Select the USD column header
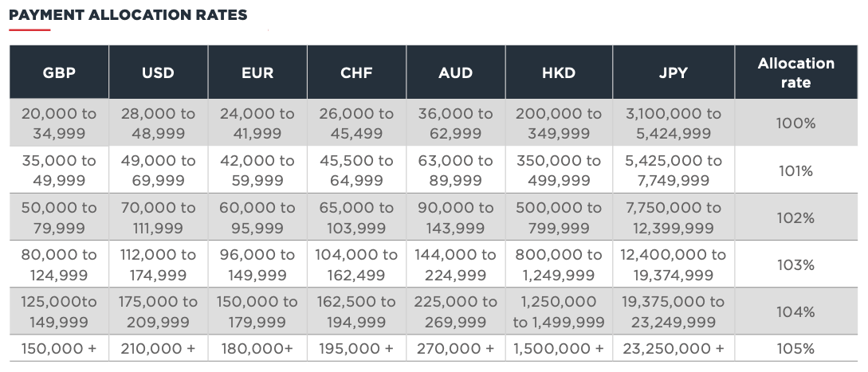The height and width of the screenshot is (372, 868). tap(158, 72)
